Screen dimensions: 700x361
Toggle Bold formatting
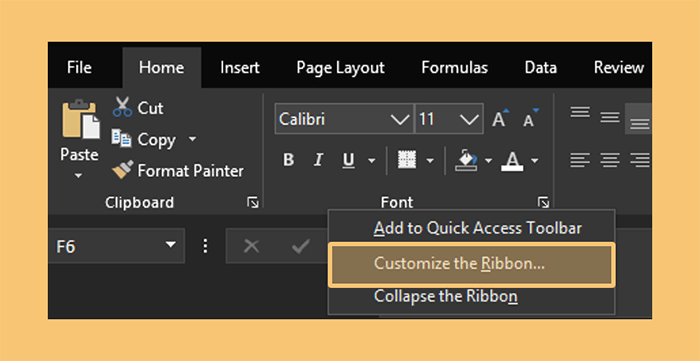point(288,160)
